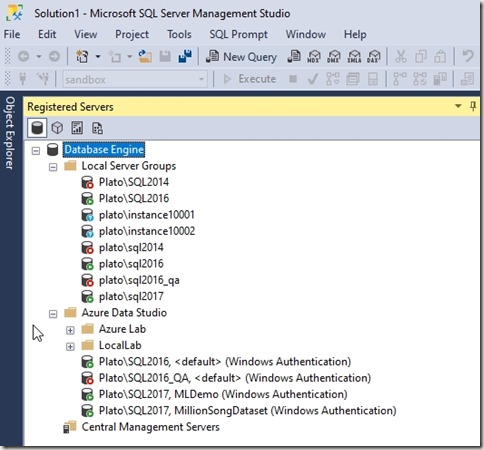Select Plato\SQL2017, MillionSongDataset entry

(248, 411)
